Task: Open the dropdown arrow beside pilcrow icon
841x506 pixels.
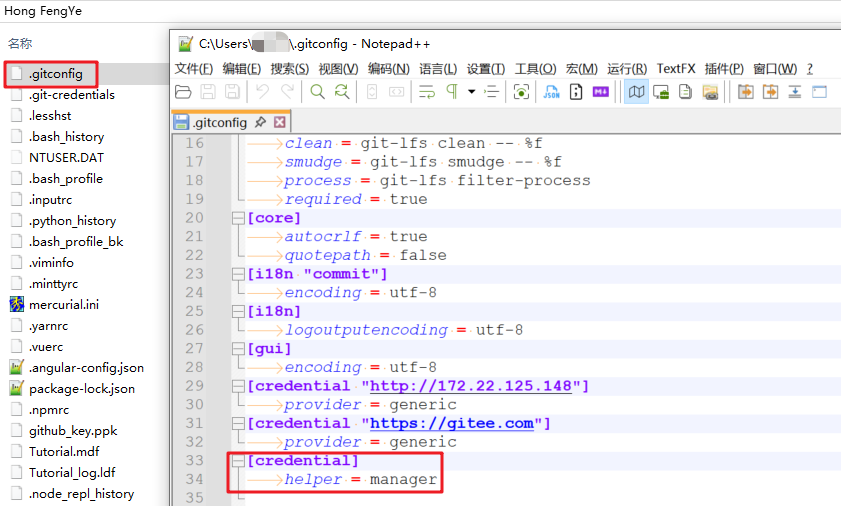Action: (x=471, y=92)
